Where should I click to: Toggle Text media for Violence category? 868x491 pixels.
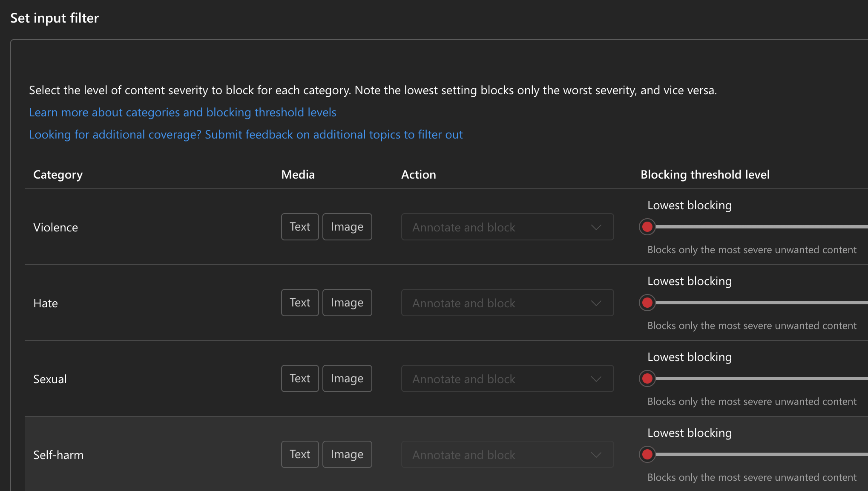[x=300, y=227]
